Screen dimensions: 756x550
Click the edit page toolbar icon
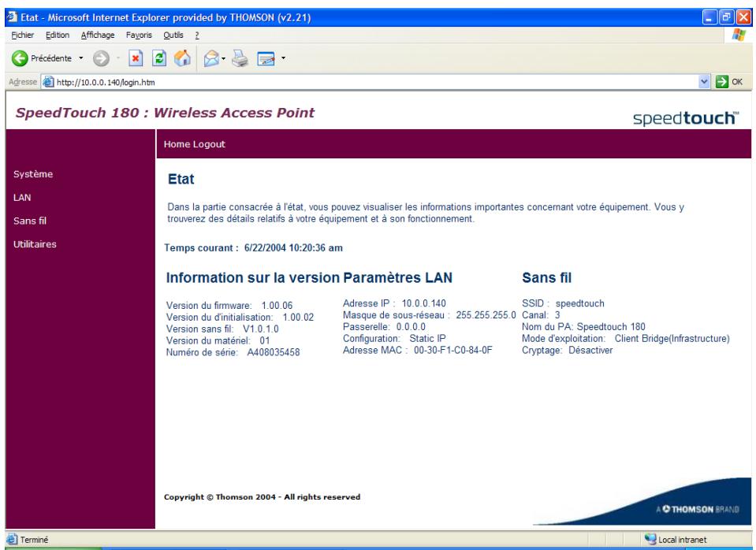266,58
